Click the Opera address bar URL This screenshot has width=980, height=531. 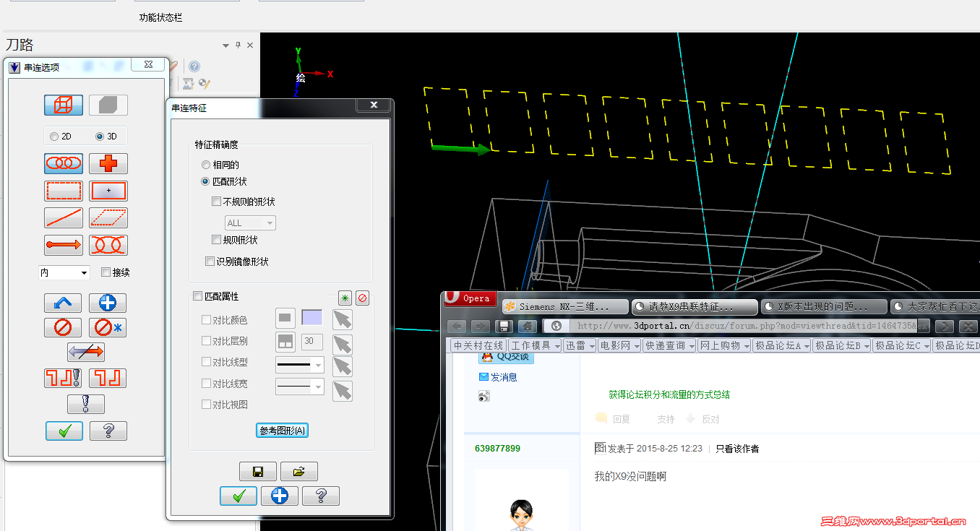(x=747, y=326)
